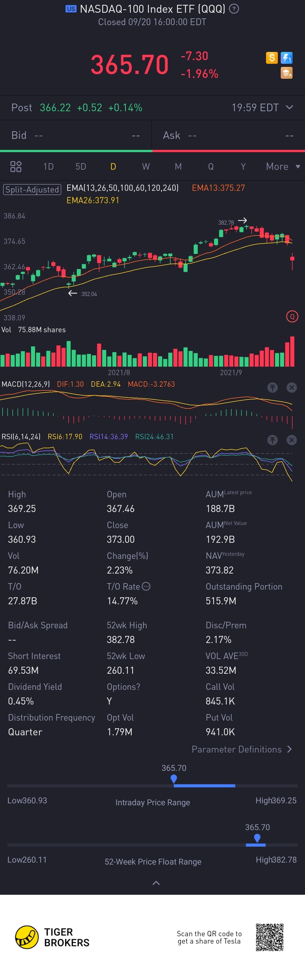
Task: Toggle the Split-Adjusted setting
Action: pos(32,189)
